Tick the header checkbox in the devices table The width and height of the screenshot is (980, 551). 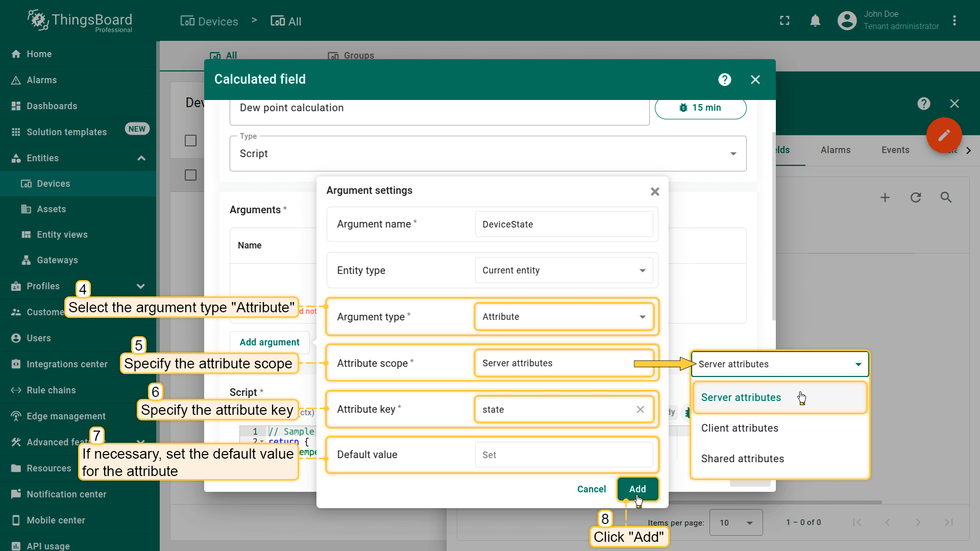pos(190,141)
